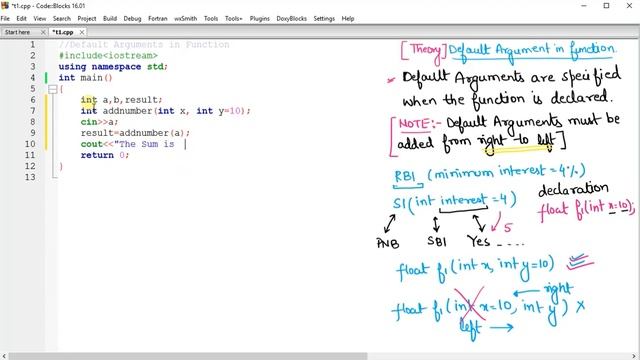Open the Settings menu

[324, 18]
